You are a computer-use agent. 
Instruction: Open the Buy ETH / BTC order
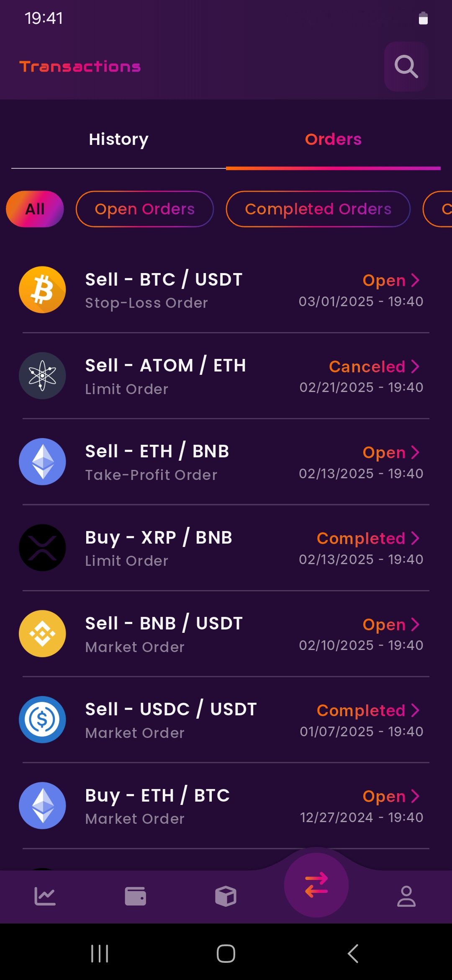point(226,806)
